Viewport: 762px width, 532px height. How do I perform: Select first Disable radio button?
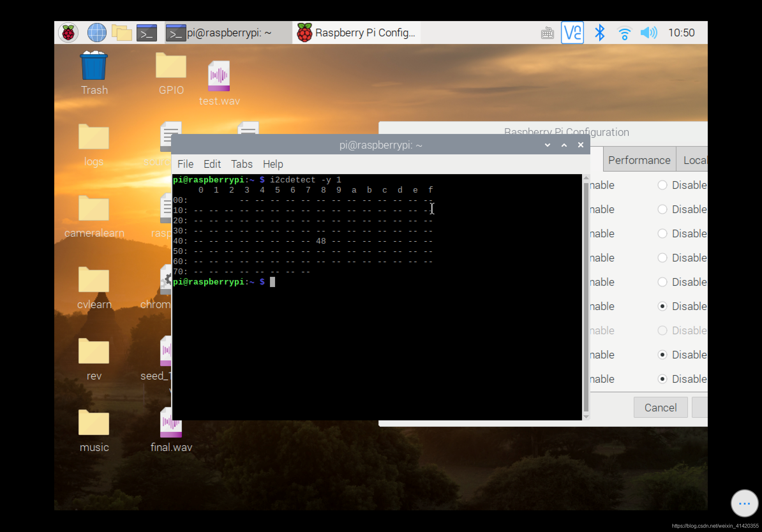662,185
